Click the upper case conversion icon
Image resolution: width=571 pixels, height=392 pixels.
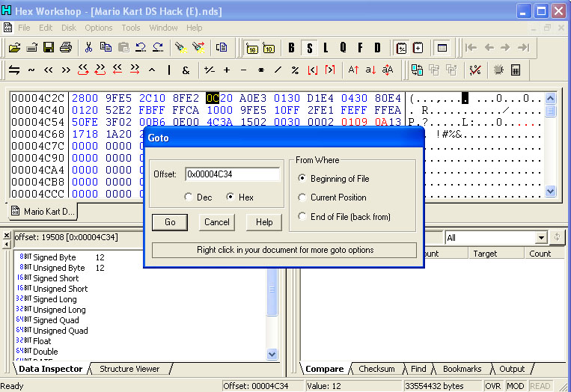(353, 70)
